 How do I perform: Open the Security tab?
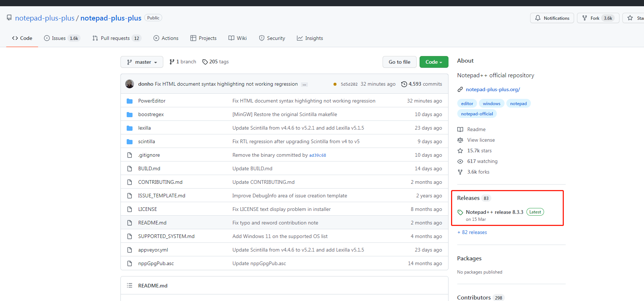(272, 38)
